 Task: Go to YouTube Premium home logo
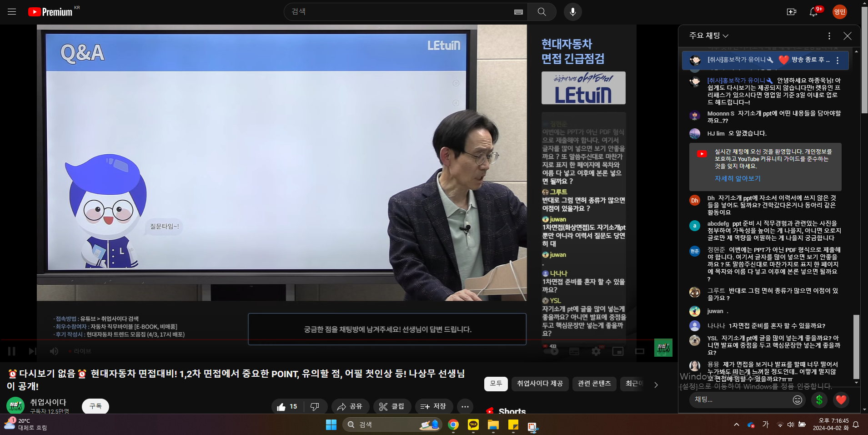50,12
